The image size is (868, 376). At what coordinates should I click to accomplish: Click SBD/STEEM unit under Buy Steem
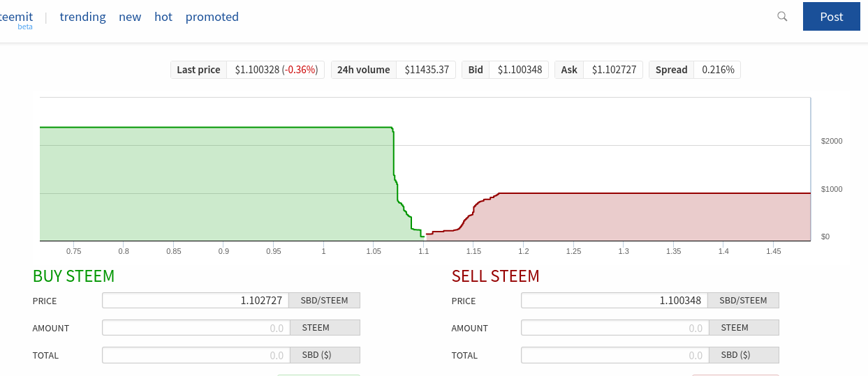click(x=325, y=301)
